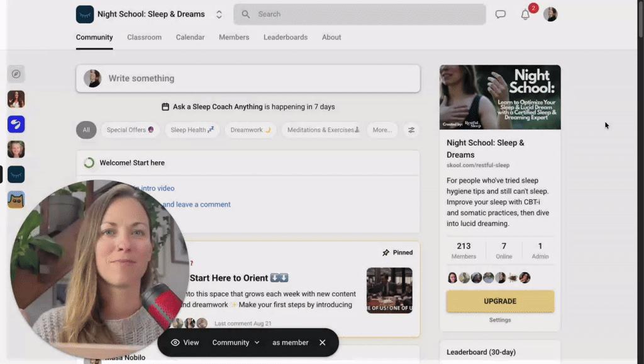
Task: Click the Night School logo icon in header
Action: click(85, 14)
